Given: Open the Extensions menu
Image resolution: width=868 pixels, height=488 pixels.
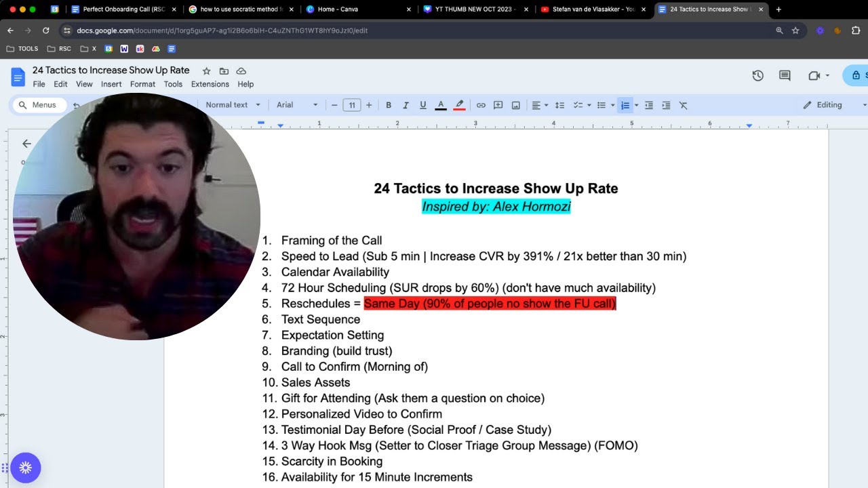Looking at the screenshot, I should pyautogui.click(x=210, y=84).
